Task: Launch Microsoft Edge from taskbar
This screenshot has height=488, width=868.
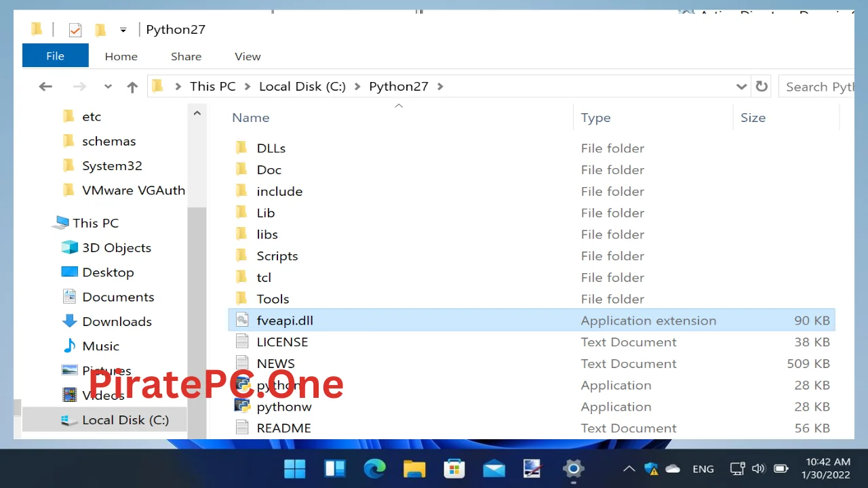Action: tap(374, 468)
